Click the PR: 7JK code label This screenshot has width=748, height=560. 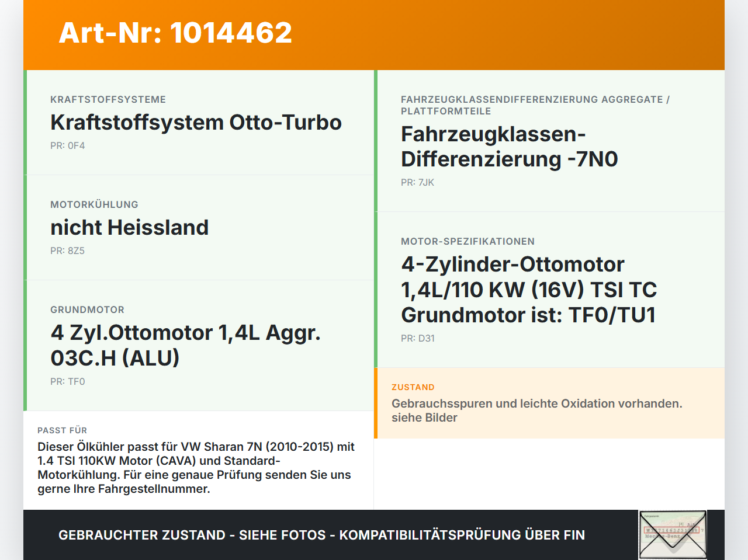click(x=417, y=182)
